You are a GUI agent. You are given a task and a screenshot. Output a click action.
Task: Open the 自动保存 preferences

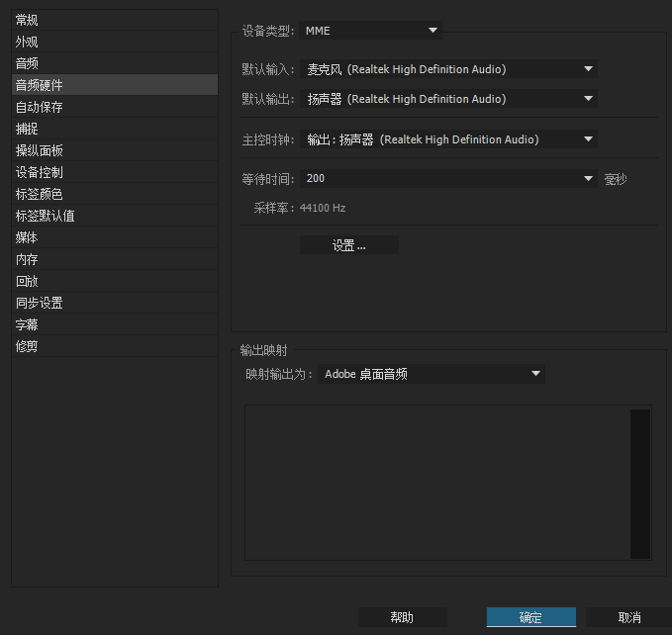click(40, 107)
